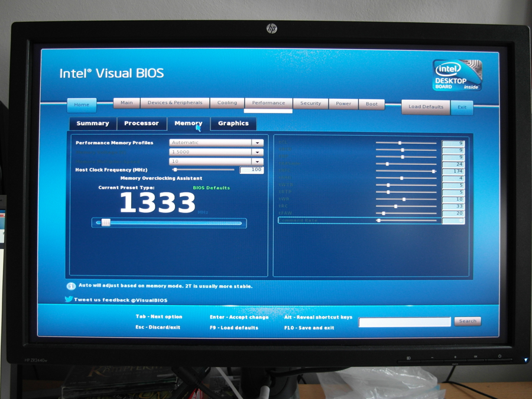
Task: Open the Performance Memory Profiles dropdown
Action: point(216,143)
